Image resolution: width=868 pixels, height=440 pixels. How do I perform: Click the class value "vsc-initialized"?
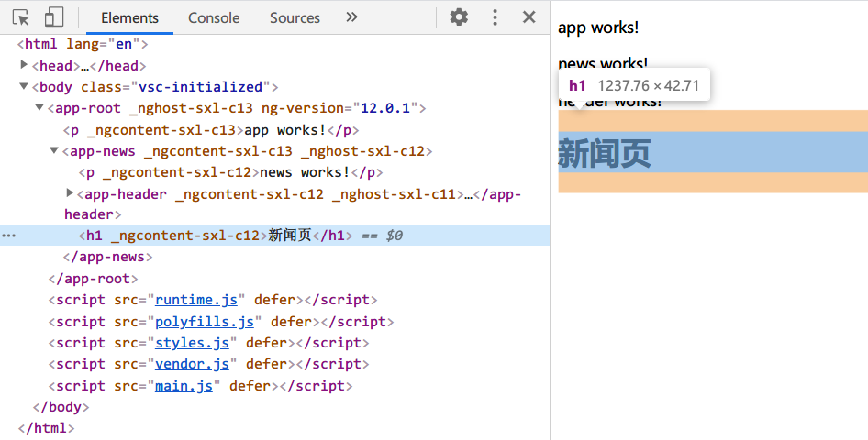(200, 87)
